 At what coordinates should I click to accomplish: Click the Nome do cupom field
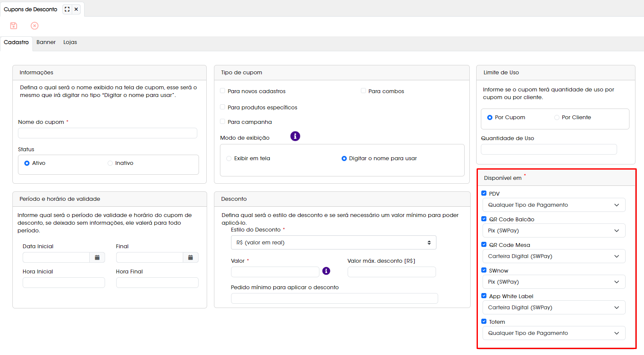pos(108,133)
